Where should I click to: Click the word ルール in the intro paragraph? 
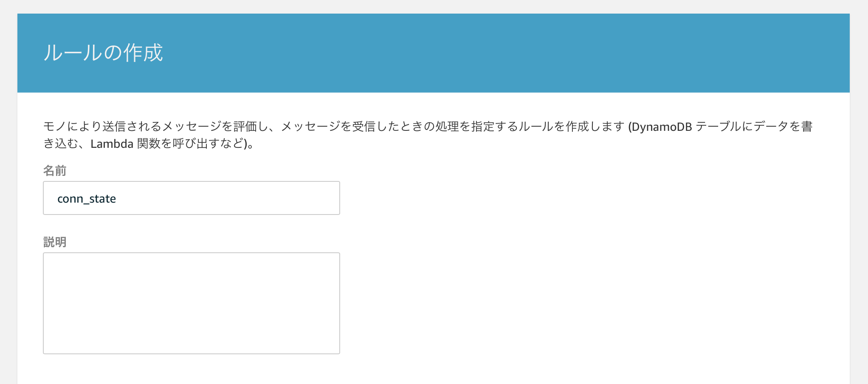click(536, 127)
